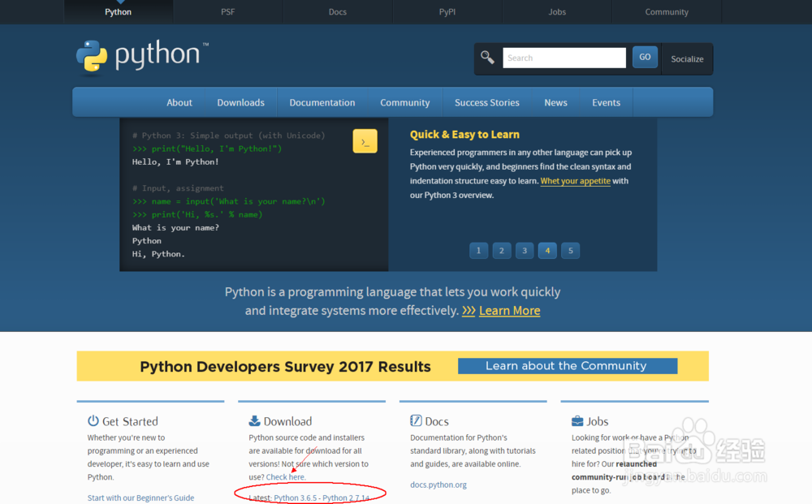Image resolution: width=812 pixels, height=504 pixels.
Task: Follow the Whet your appetite link
Action: click(x=576, y=181)
